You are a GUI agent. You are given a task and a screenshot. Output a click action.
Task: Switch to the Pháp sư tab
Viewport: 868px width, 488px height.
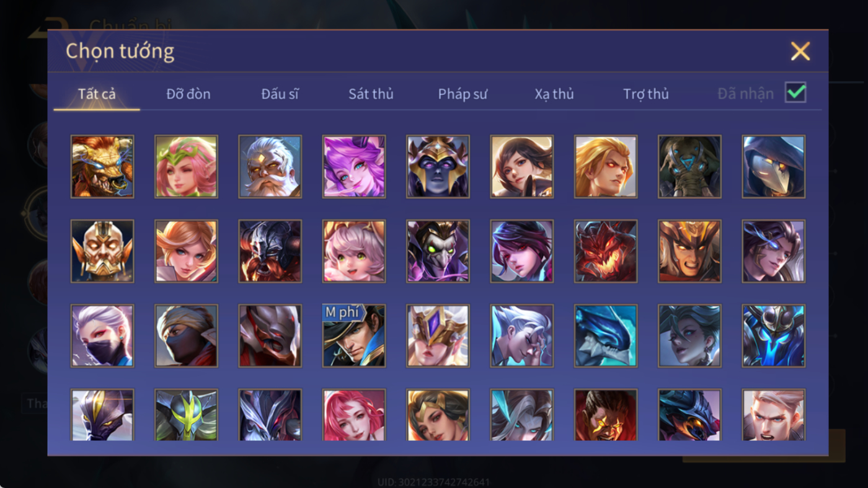tap(463, 94)
